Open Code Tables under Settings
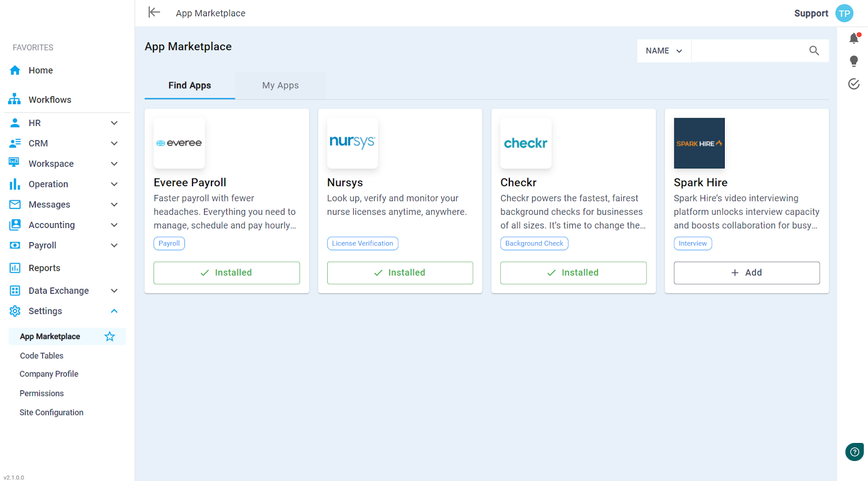Image resolution: width=868 pixels, height=481 pixels. click(42, 356)
